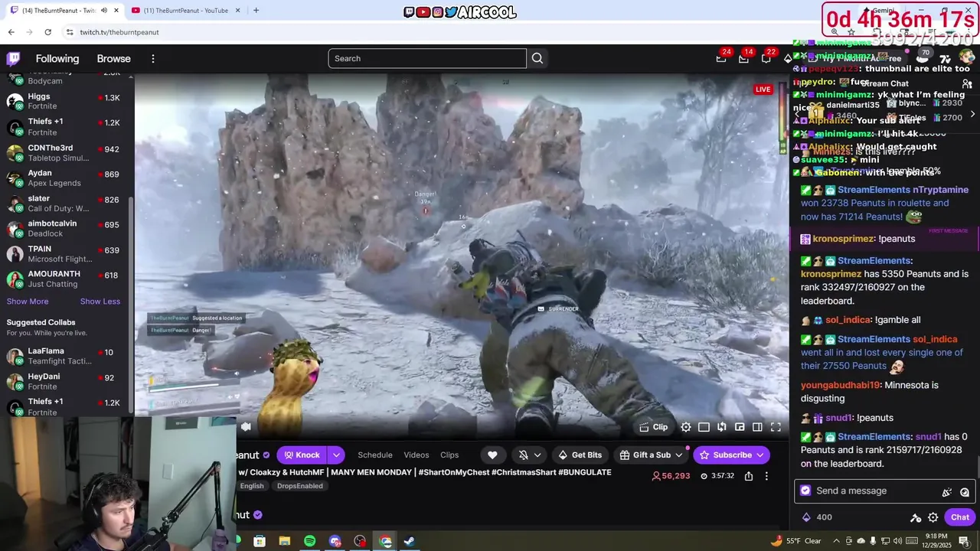Enter fullscreen on the video player
Screen dimensions: 980x551
(776, 427)
